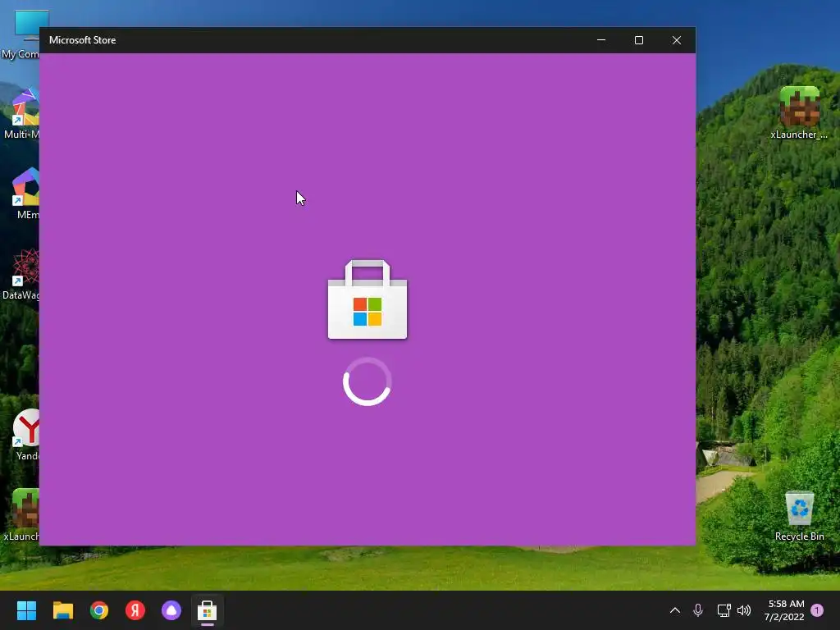Select the Yandex browser desktop shortcut
The width and height of the screenshot is (840, 630).
click(25, 435)
